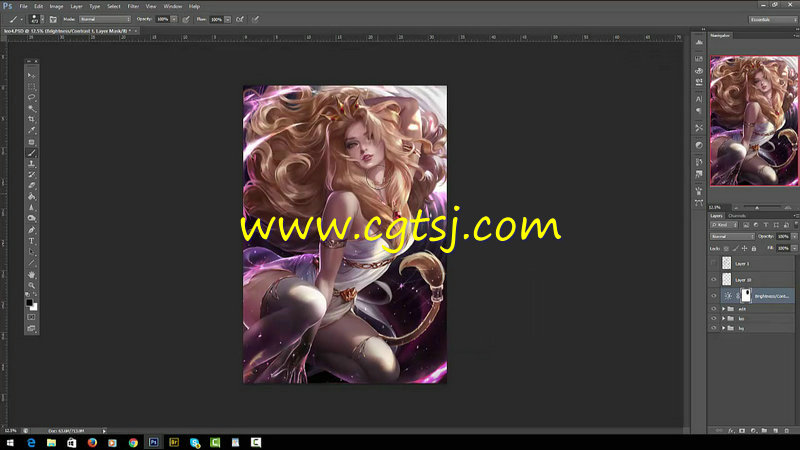
Task: Open the File menu
Action: pyautogui.click(x=23, y=6)
